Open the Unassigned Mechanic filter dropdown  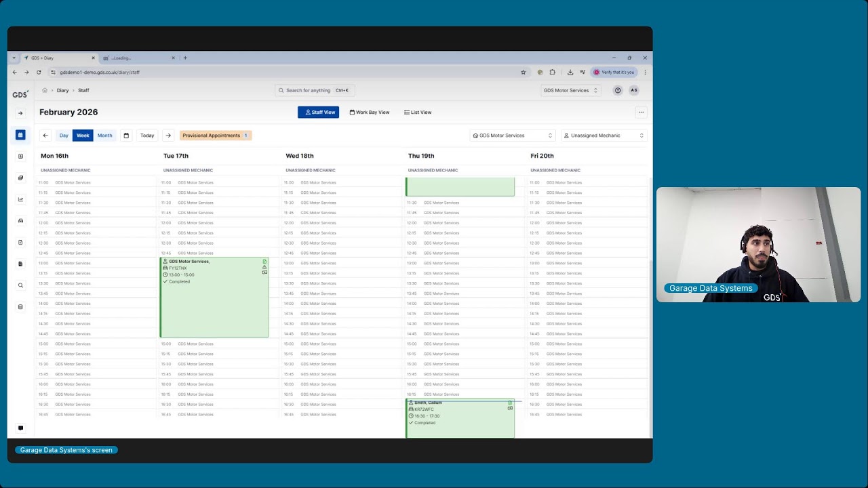(x=604, y=136)
